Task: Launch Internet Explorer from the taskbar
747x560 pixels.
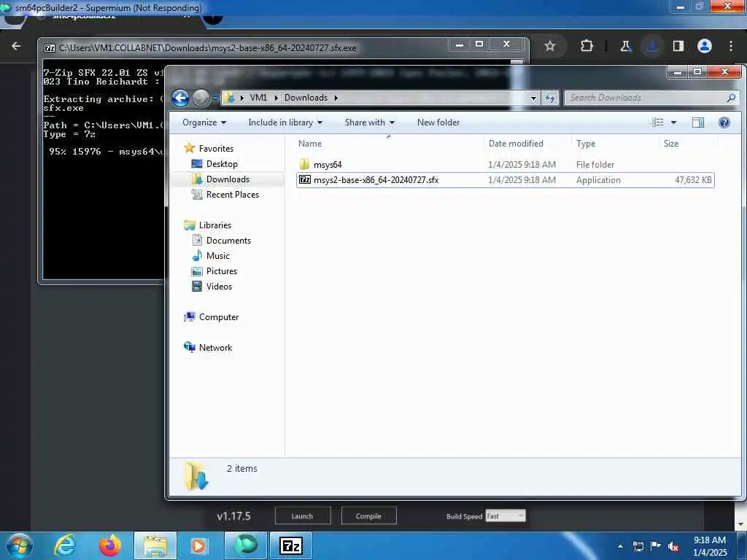Action: pyautogui.click(x=64, y=545)
